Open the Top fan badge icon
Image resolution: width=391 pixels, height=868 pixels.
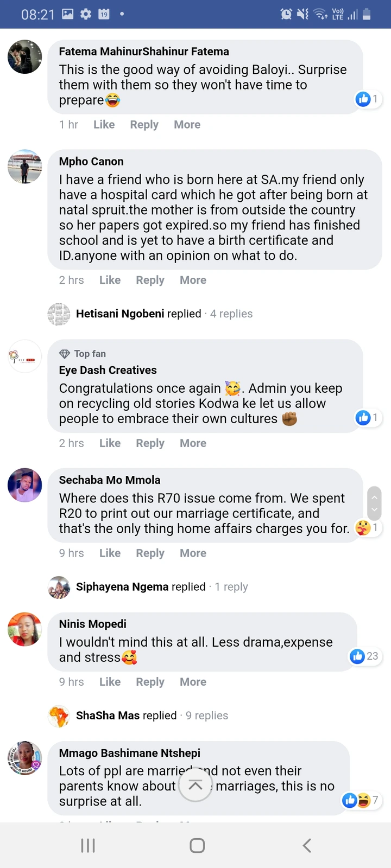(65, 354)
